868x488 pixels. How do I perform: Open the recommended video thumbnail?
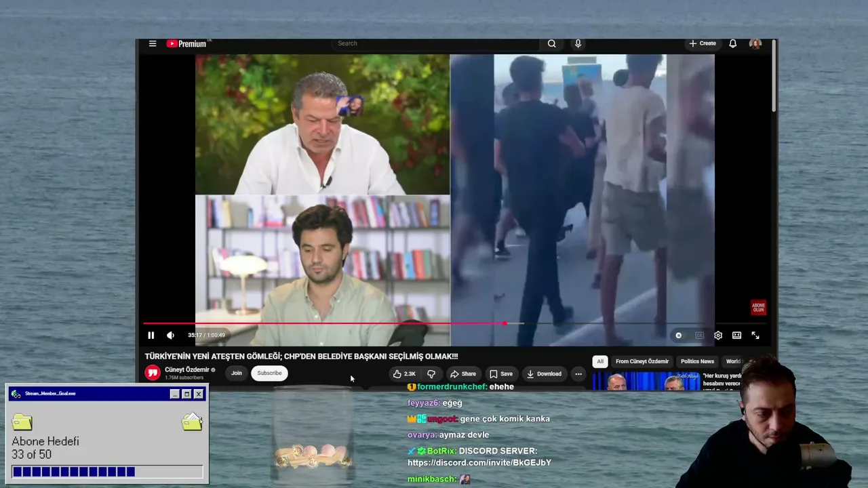point(646,382)
